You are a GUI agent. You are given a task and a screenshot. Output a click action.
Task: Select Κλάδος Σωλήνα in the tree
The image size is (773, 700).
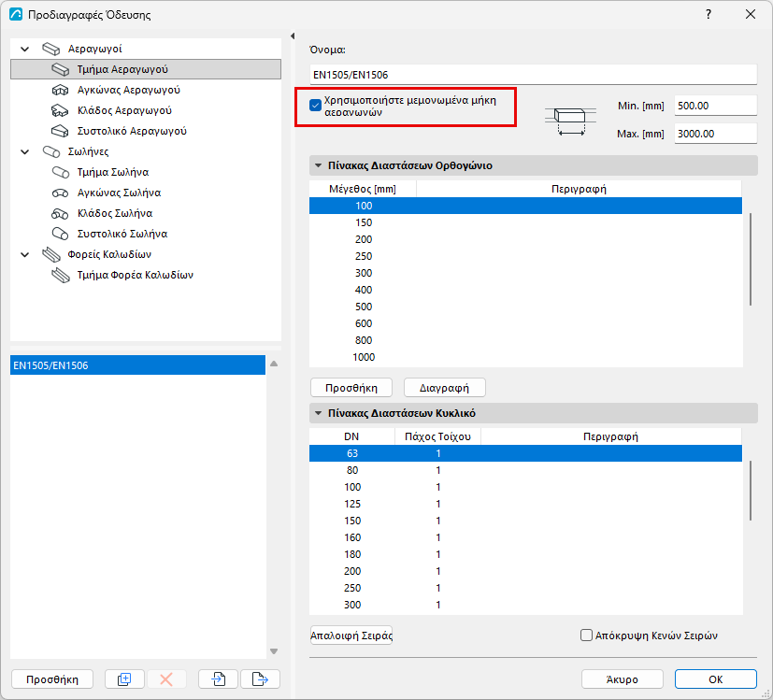[103, 213]
